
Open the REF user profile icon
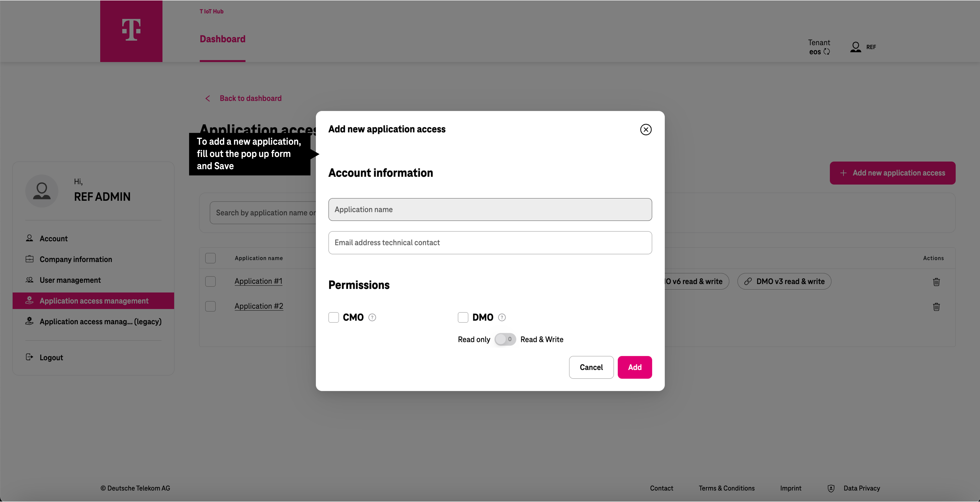855,47
